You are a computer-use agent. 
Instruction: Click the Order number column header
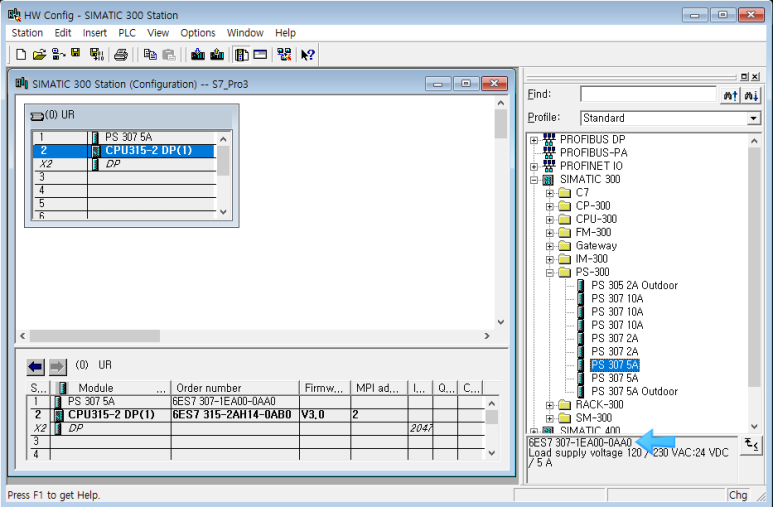point(235,388)
